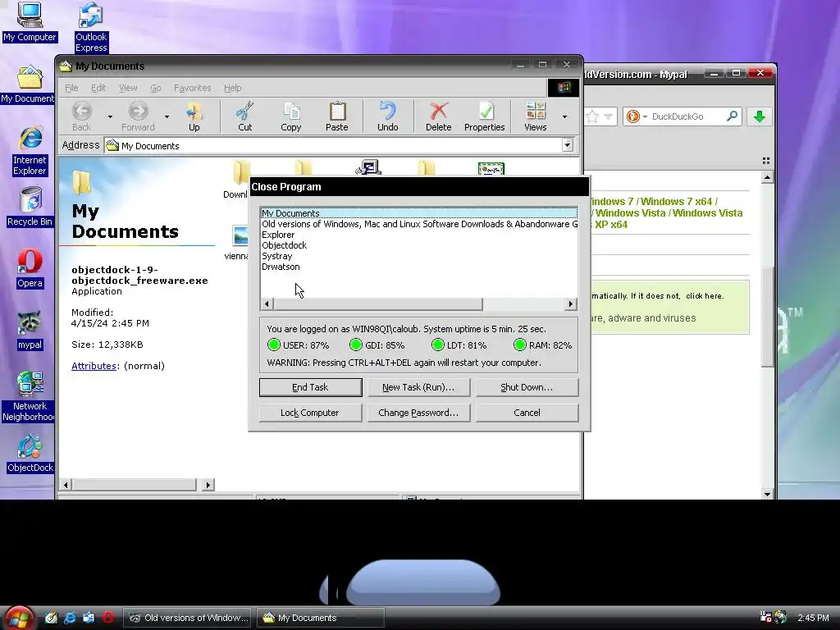Open Recycle Bin desktop icon
Viewport: 840px width, 630px height.
tap(30, 207)
